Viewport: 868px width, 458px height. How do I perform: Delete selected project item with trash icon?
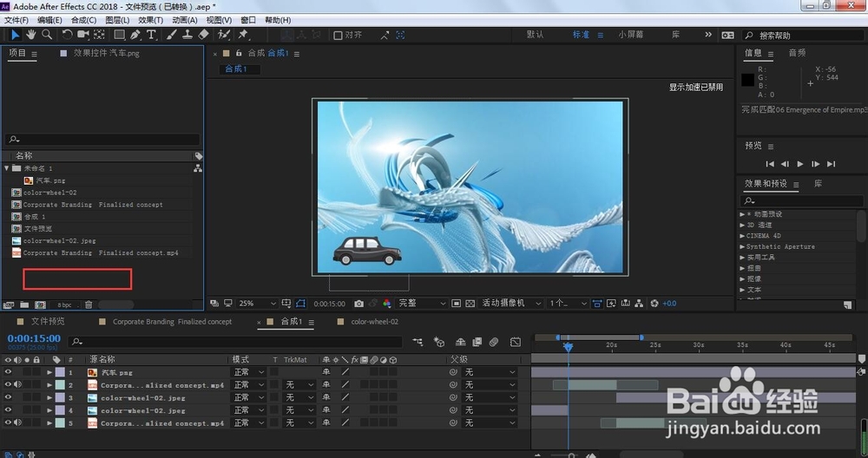pyautogui.click(x=88, y=304)
